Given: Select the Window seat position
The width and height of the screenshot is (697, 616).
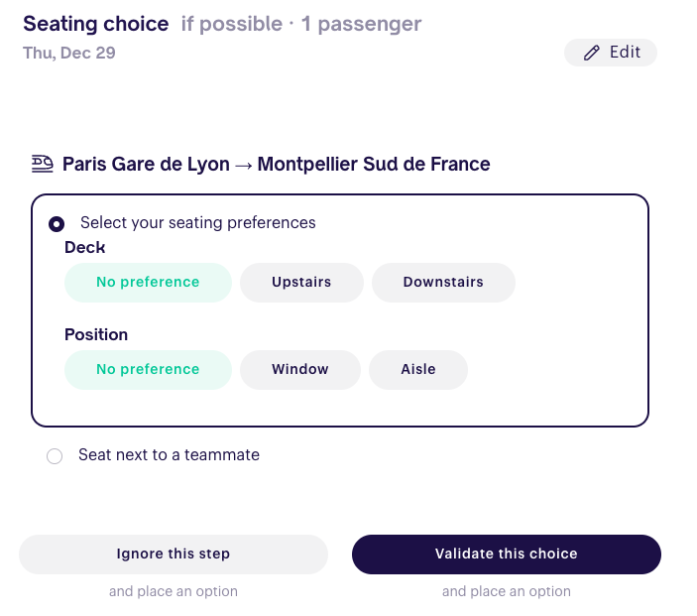Looking at the screenshot, I should [300, 370].
